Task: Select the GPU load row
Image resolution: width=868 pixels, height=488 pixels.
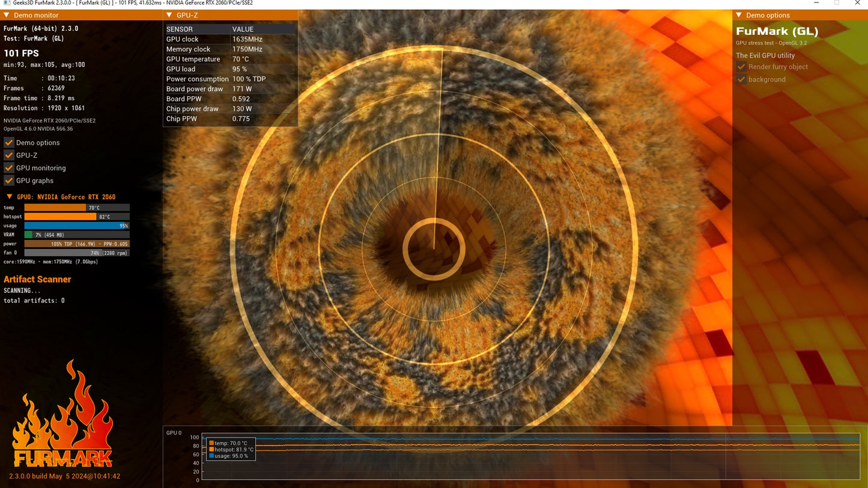Action: [x=231, y=69]
